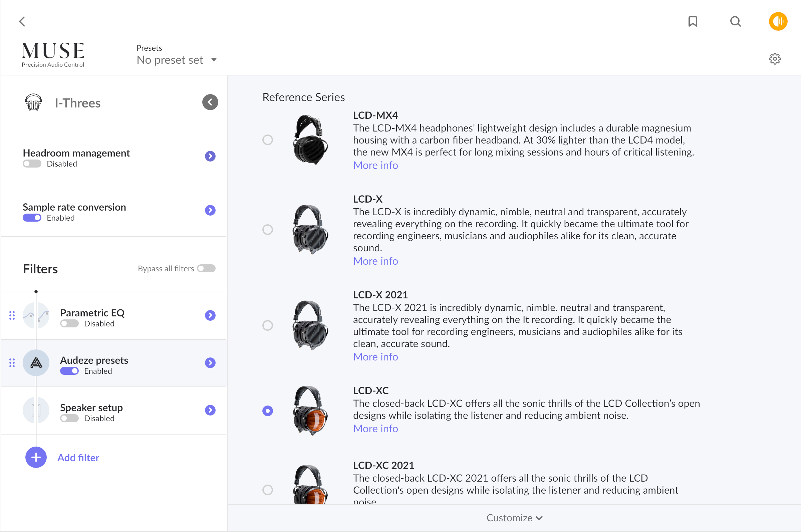The height and width of the screenshot is (532, 801).
Task: Enable the Parametric EQ toggle
Action: click(69, 323)
